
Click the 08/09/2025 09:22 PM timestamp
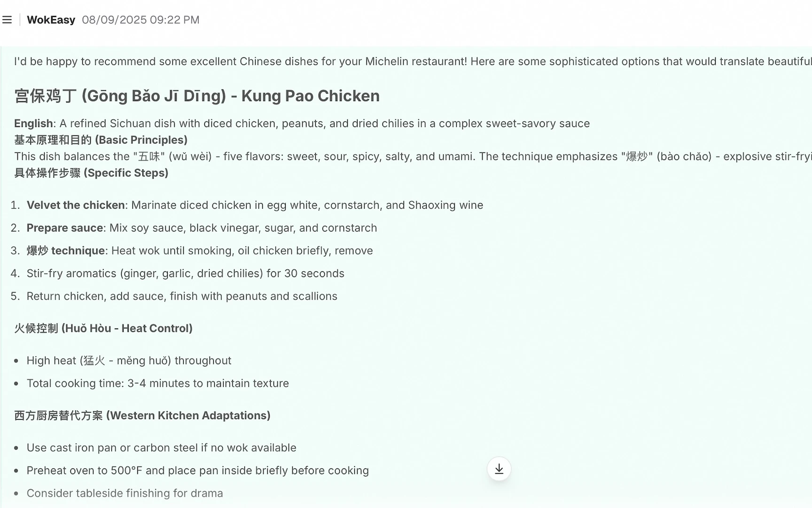coord(141,20)
